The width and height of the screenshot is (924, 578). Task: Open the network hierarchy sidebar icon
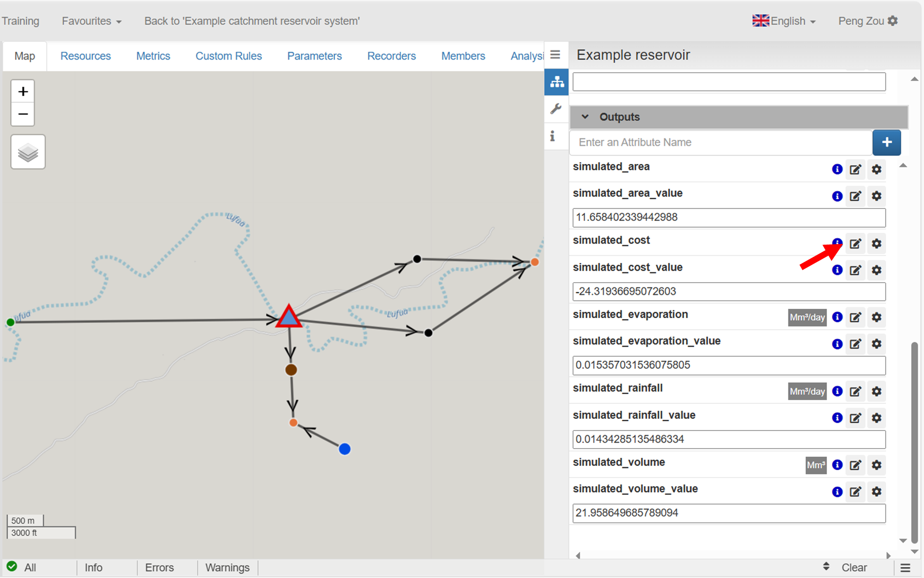pyautogui.click(x=557, y=82)
